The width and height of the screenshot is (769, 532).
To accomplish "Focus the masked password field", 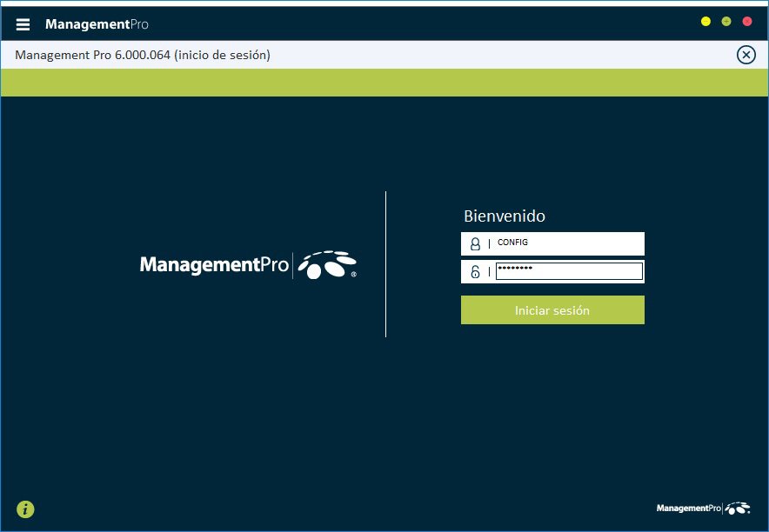I will click(x=569, y=271).
